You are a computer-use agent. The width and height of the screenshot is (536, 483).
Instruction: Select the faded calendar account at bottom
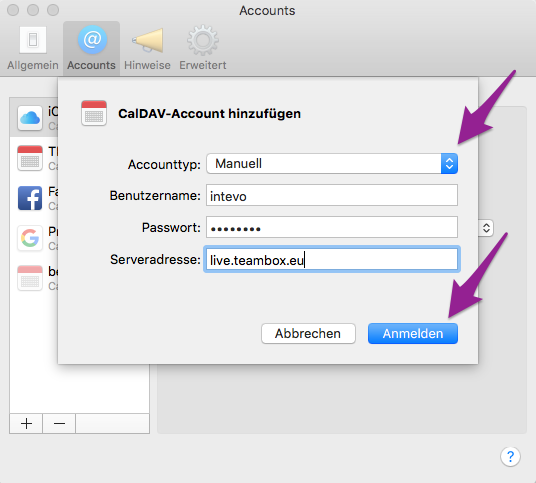click(30, 278)
